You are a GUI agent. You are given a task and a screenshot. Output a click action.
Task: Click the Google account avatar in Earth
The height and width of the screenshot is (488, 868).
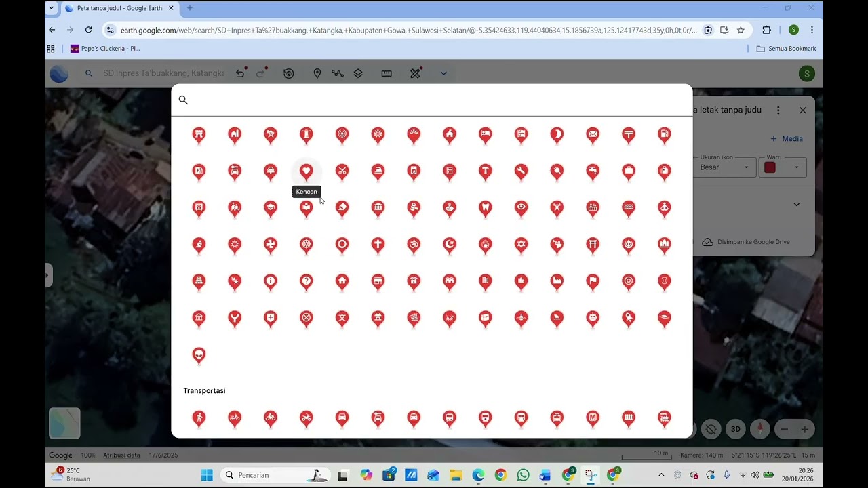tap(806, 73)
